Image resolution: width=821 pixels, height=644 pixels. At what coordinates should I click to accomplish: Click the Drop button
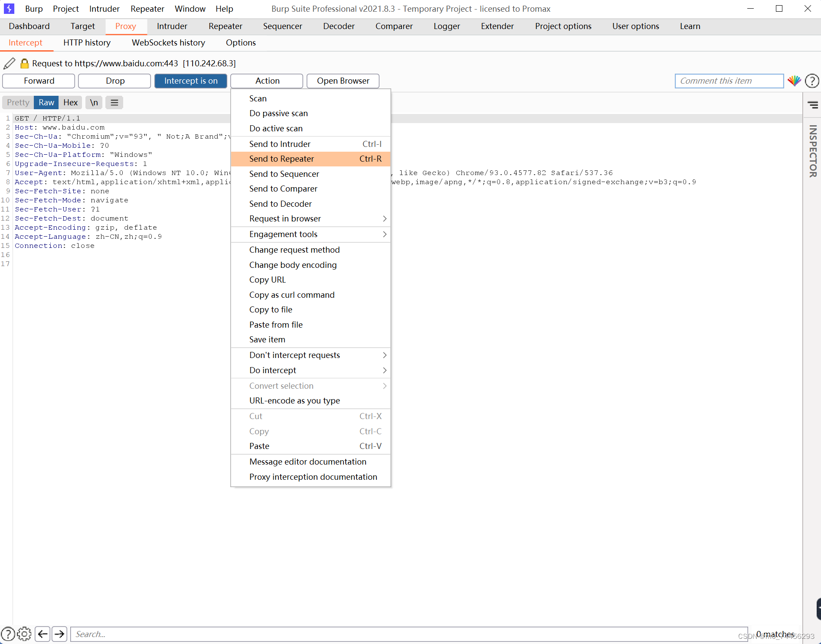click(x=114, y=81)
